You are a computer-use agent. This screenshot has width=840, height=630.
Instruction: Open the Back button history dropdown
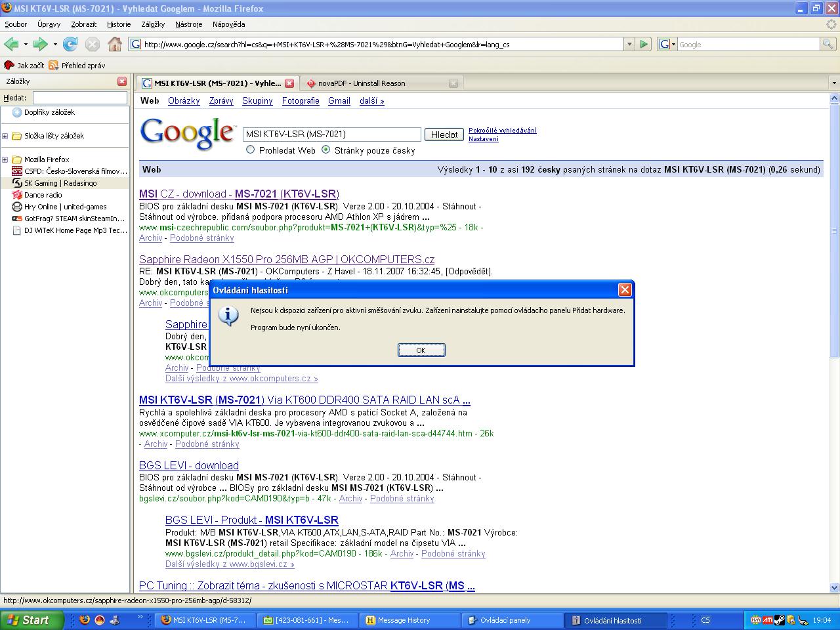pos(26,45)
